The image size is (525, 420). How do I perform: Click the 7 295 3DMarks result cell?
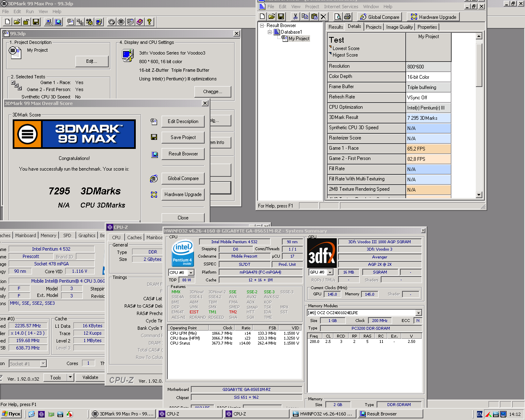coord(429,118)
